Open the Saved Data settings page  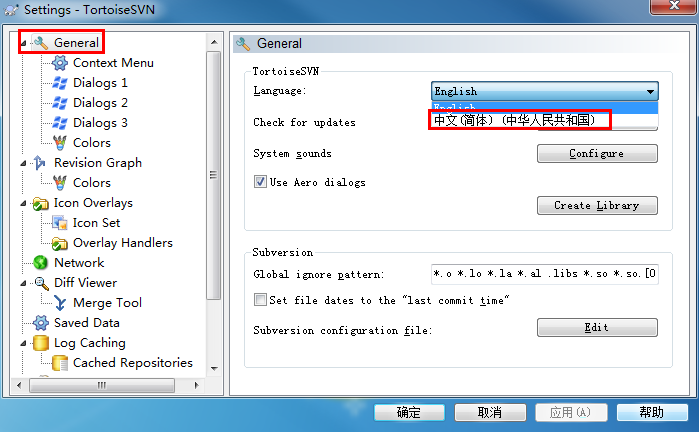[87, 323]
